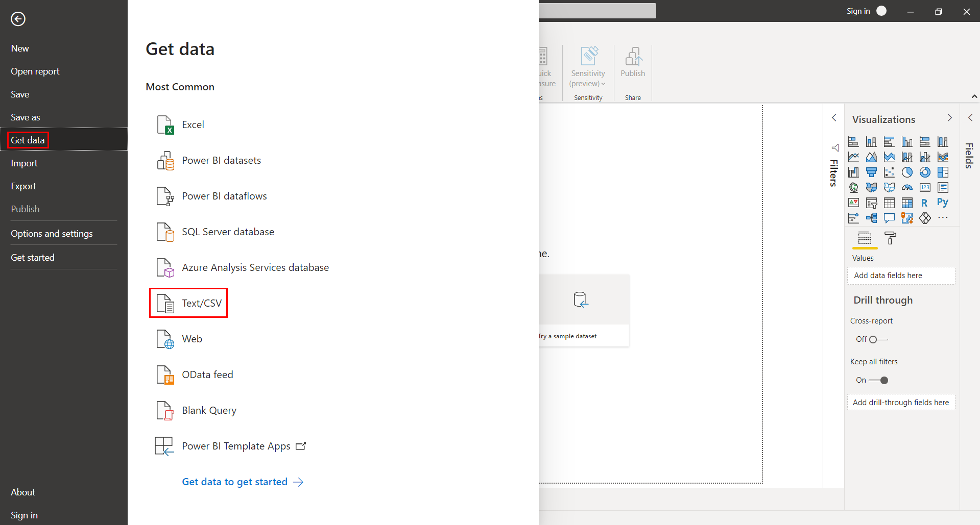The image size is (980, 525).
Task: Select the Gauge visual
Action: [907, 188]
